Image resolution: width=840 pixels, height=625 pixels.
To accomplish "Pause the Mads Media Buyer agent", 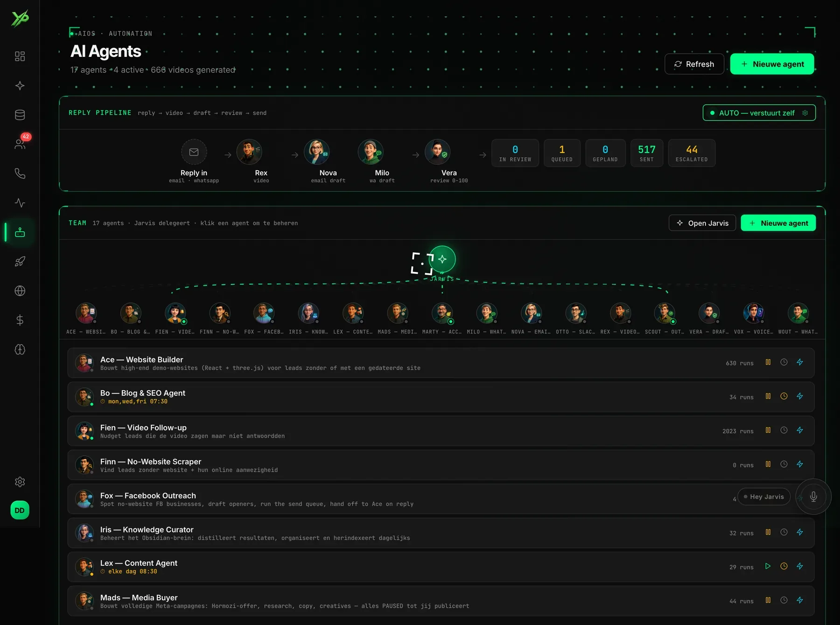I will (768, 600).
